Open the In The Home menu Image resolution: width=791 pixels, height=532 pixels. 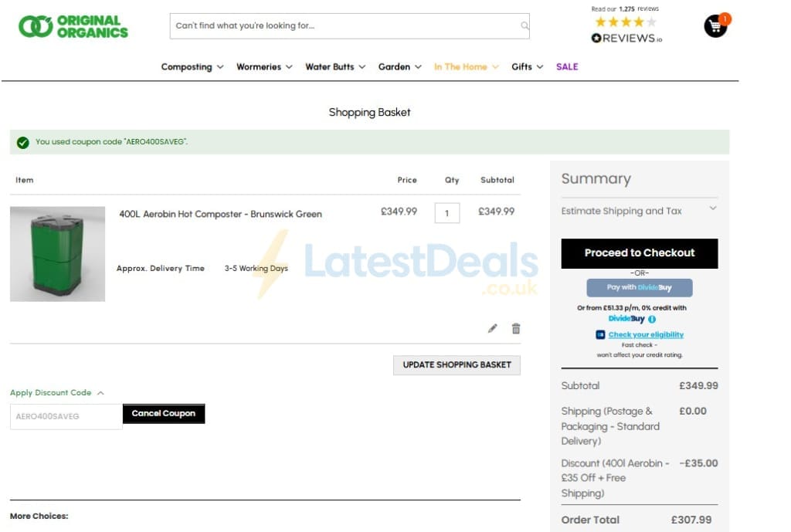click(460, 67)
